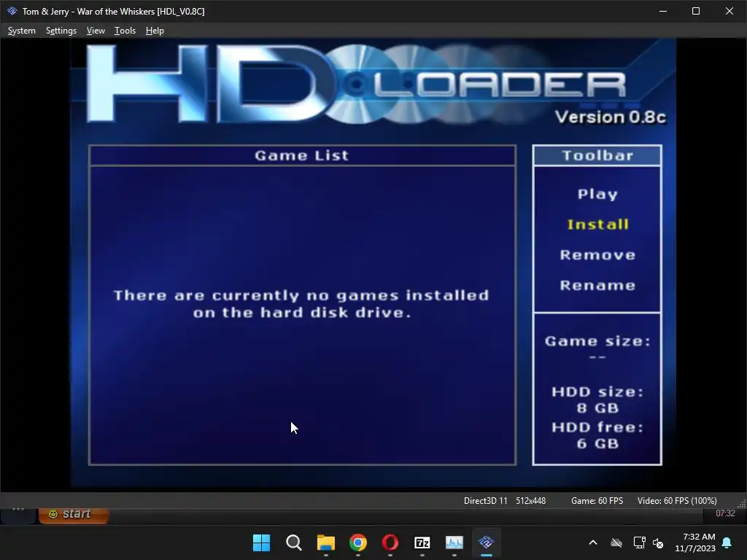Click the PCSX2 taskbar icon
This screenshot has height=560, width=747.
coord(487,542)
